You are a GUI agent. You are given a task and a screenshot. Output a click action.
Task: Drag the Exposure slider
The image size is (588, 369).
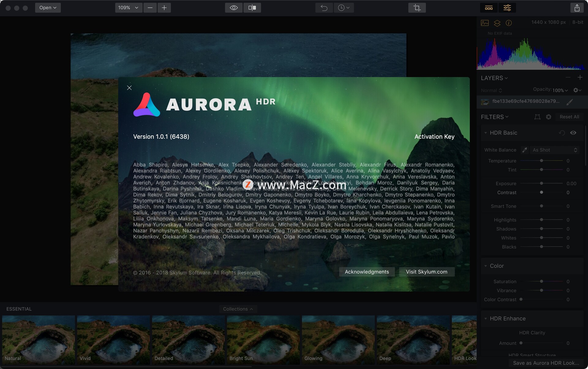pyautogui.click(x=541, y=183)
